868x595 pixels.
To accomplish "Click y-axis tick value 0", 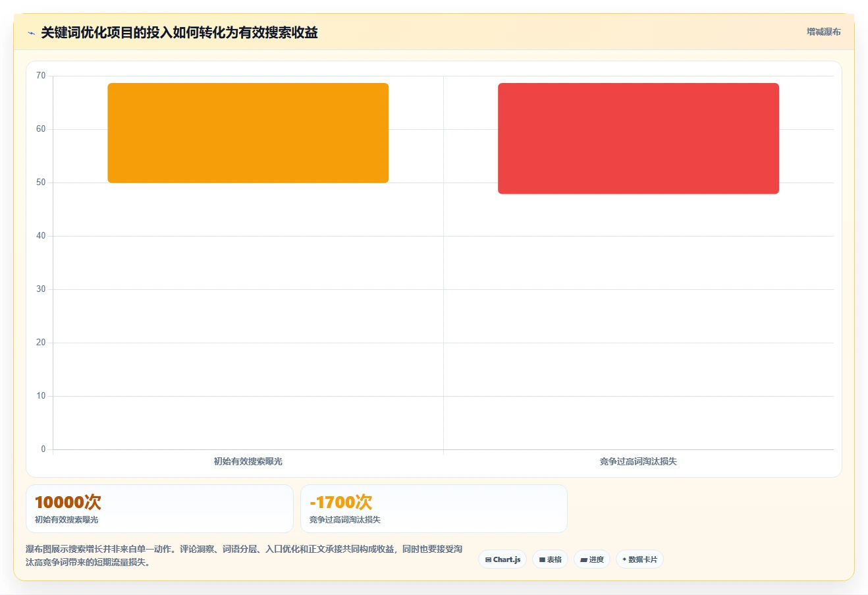I will [43, 449].
